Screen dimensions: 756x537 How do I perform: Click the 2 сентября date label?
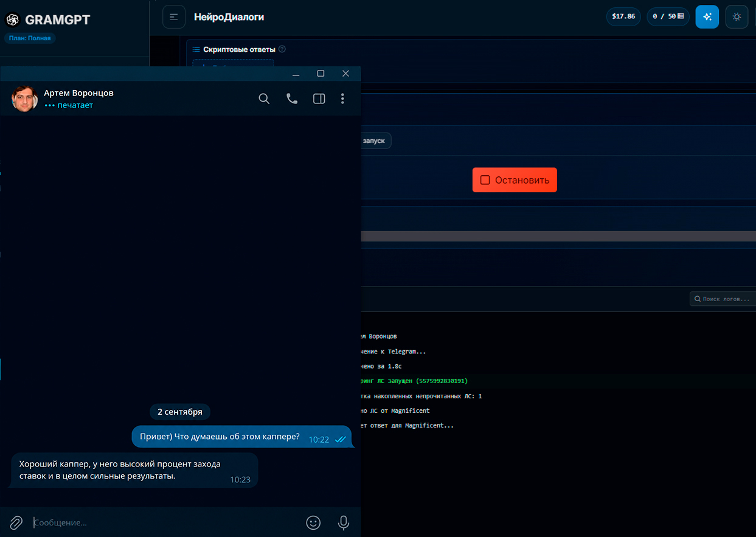point(180,412)
